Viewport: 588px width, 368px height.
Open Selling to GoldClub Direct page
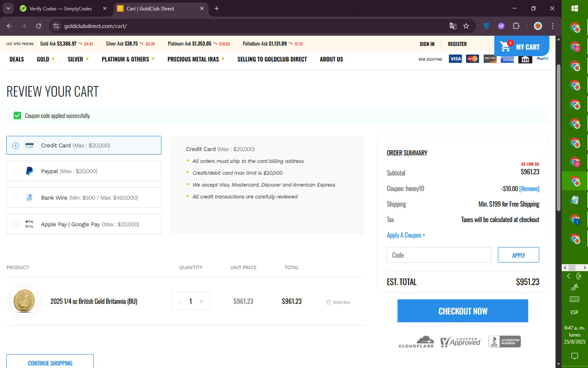272,59
